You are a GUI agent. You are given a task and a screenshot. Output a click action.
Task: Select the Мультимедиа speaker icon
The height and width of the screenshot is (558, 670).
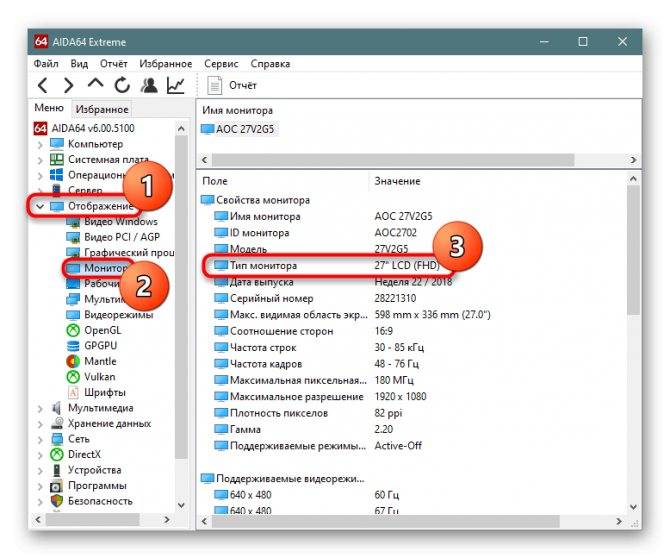coord(57,408)
